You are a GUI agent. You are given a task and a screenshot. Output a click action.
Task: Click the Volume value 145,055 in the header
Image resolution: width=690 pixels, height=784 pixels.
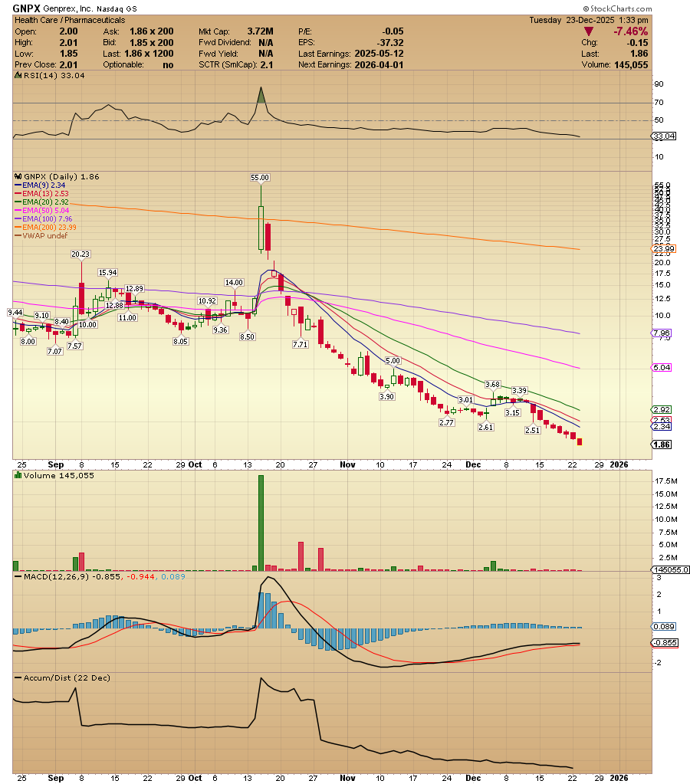629,65
